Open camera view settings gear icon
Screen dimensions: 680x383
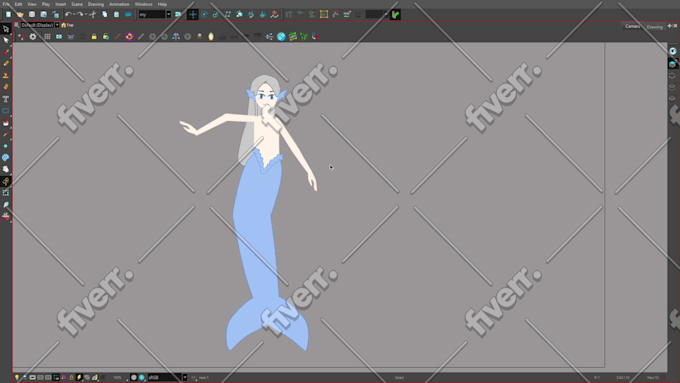pos(33,37)
